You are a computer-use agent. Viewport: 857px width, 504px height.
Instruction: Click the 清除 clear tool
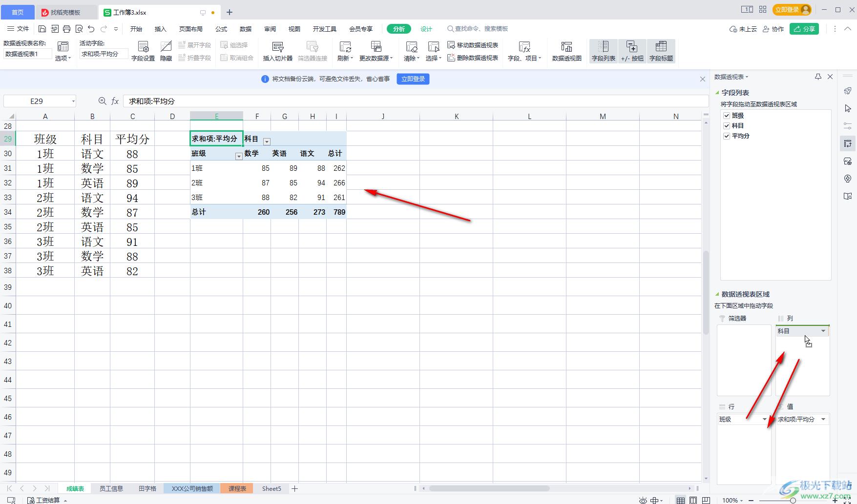(x=412, y=51)
